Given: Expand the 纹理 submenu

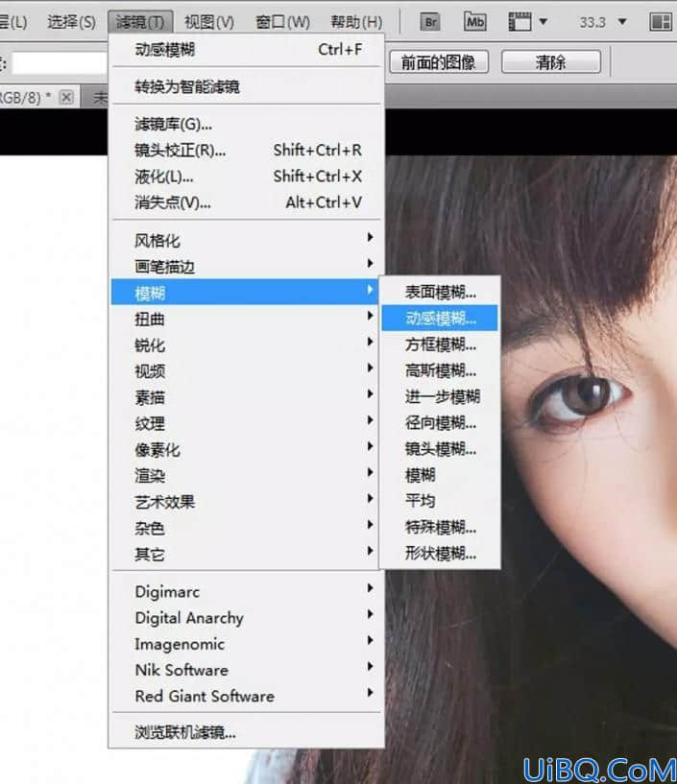Looking at the screenshot, I should (247, 423).
